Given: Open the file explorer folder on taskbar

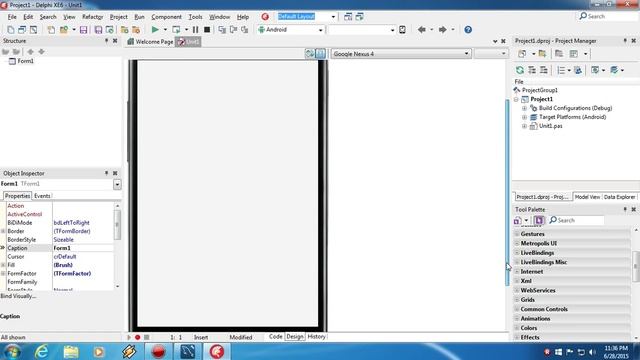Looking at the screenshot, I should click(71, 351).
